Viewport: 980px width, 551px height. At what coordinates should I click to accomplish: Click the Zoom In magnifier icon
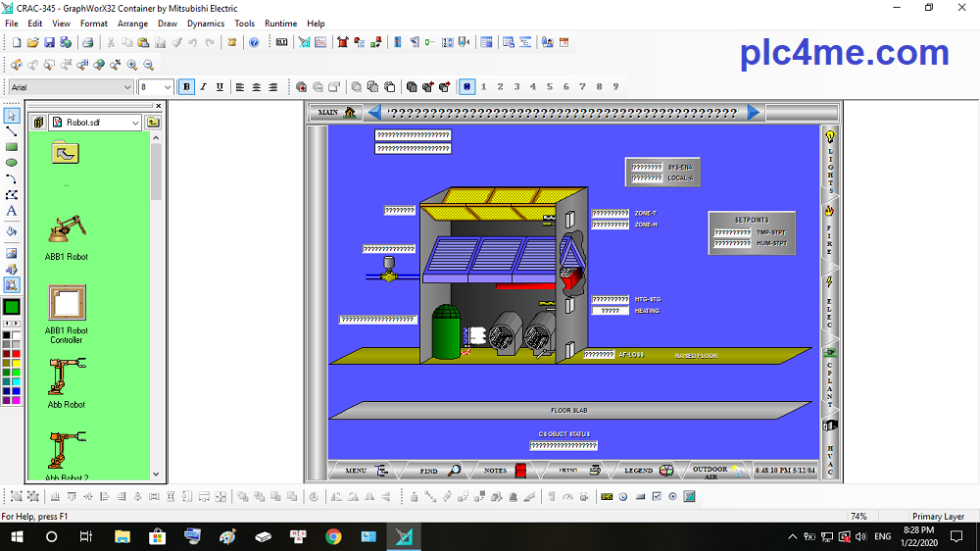click(x=132, y=65)
